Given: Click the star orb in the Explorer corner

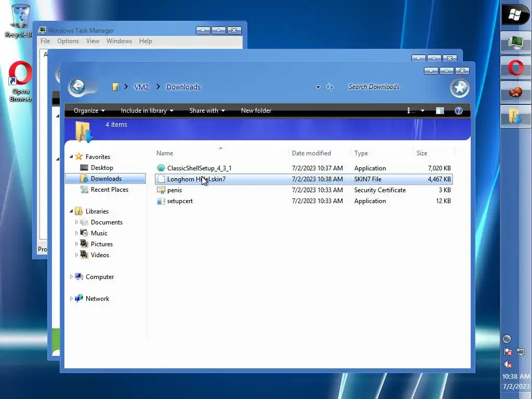Looking at the screenshot, I should (460, 88).
